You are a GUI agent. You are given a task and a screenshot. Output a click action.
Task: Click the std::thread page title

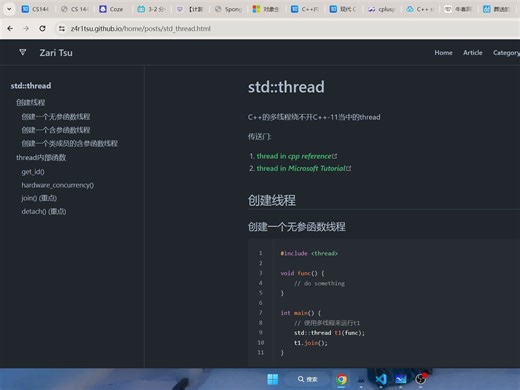tap(286, 87)
